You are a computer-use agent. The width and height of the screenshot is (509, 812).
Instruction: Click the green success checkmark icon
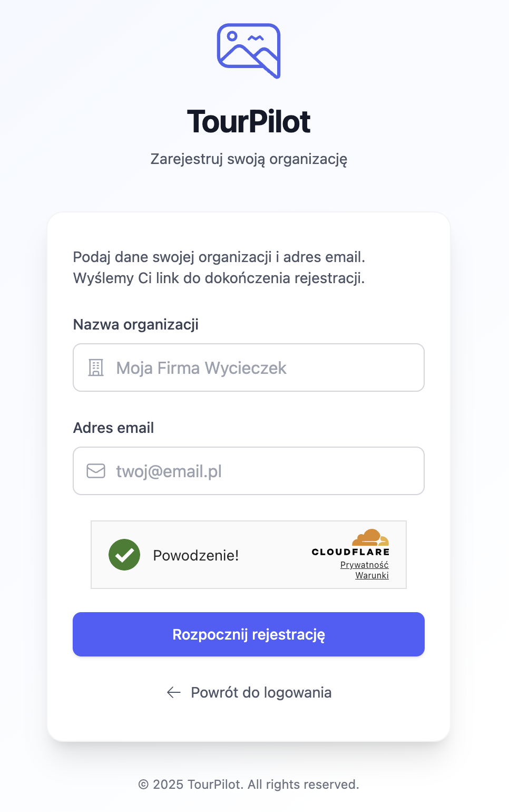point(124,555)
